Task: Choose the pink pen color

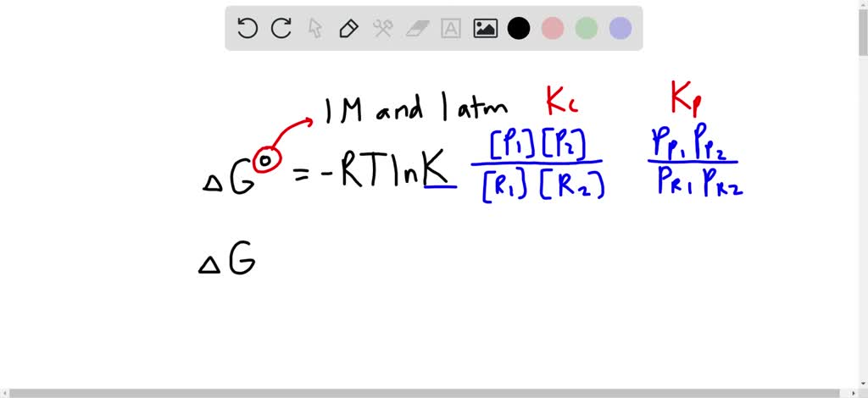Action: click(553, 28)
